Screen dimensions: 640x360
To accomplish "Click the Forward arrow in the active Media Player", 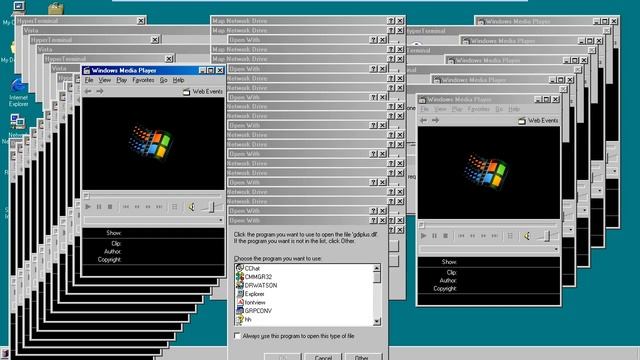I will (x=100, y=91).
